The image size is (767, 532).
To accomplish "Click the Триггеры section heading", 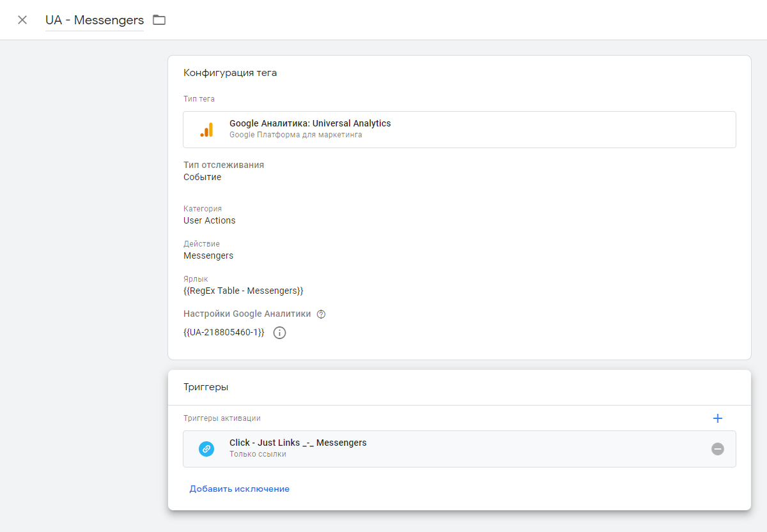I will click(206, 387).
